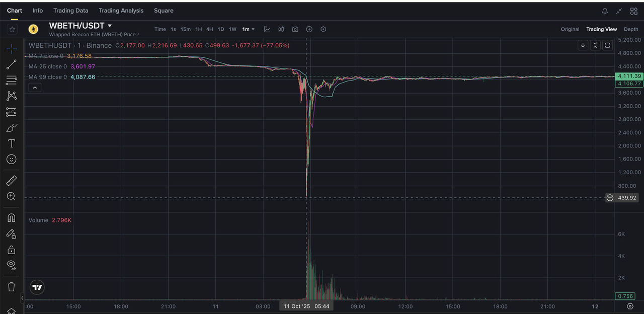Add WBETH/USDT to favorites star
The image size is (644, 314).
[x=12, y=29]
